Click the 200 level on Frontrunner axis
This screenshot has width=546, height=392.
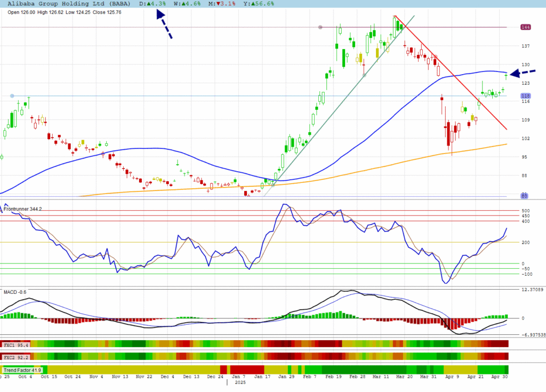pyautogui.click(x=525, y=243)
